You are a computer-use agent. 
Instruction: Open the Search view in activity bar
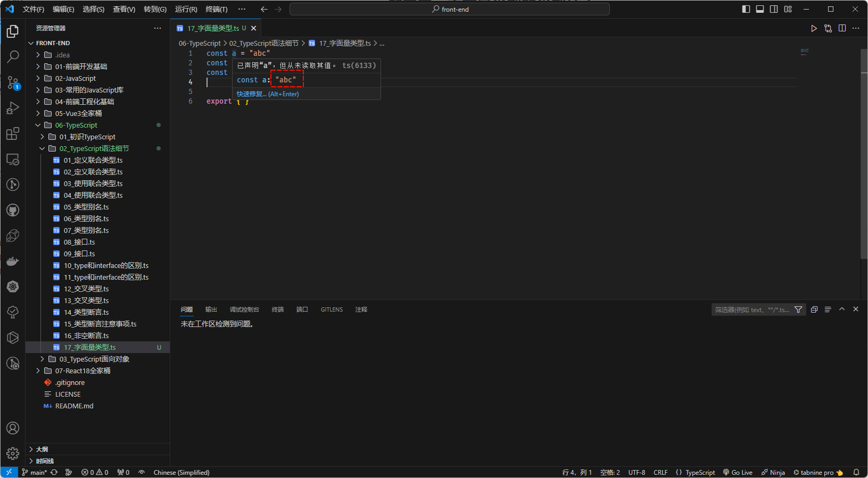13,56
